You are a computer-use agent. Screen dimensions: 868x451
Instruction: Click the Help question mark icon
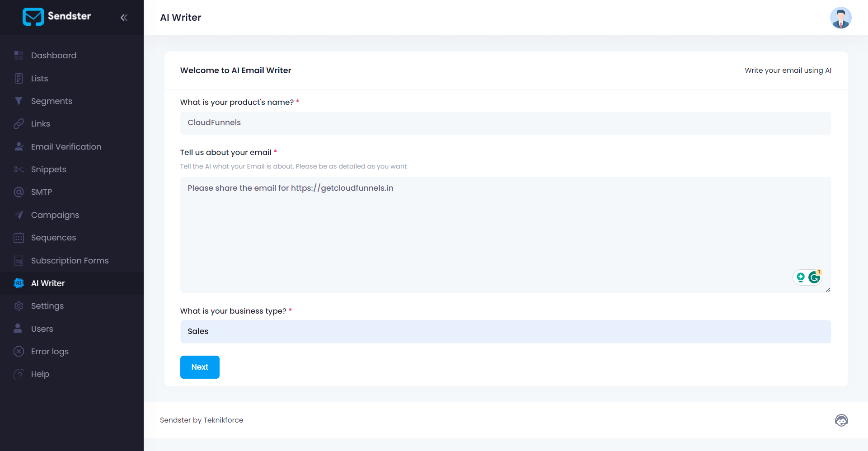coord(19,374)
